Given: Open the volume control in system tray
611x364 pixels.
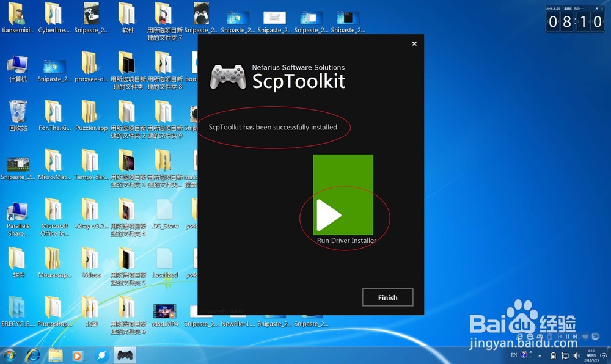Looking at the screenshot, I should click(x=577, y=355).
